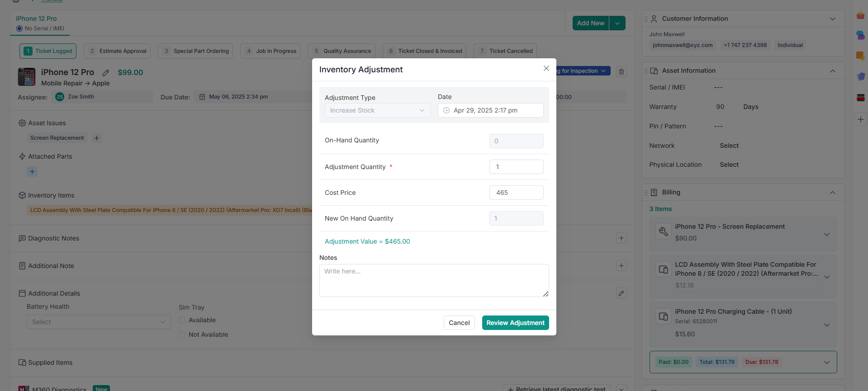The width and height of the screenshot is (868, 391).
Task: Click the Screen Replacement issue tag
Action: (x=57, y=138)
